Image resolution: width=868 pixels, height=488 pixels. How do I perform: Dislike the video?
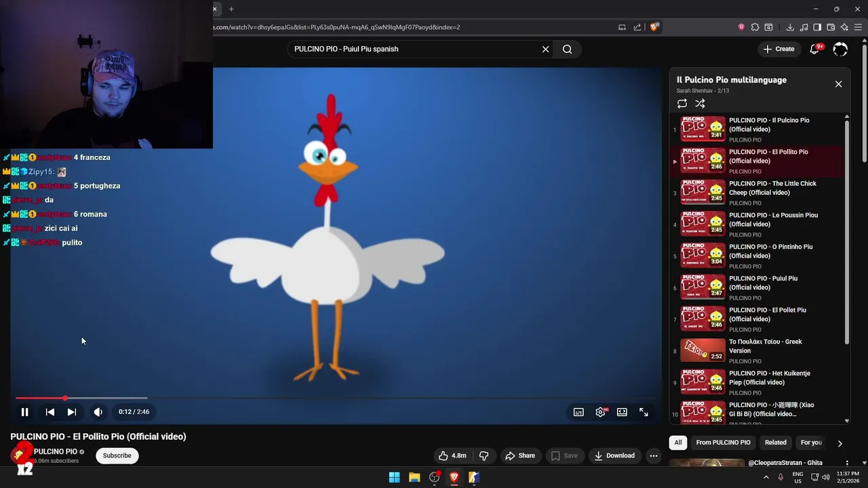coord(484,455)
